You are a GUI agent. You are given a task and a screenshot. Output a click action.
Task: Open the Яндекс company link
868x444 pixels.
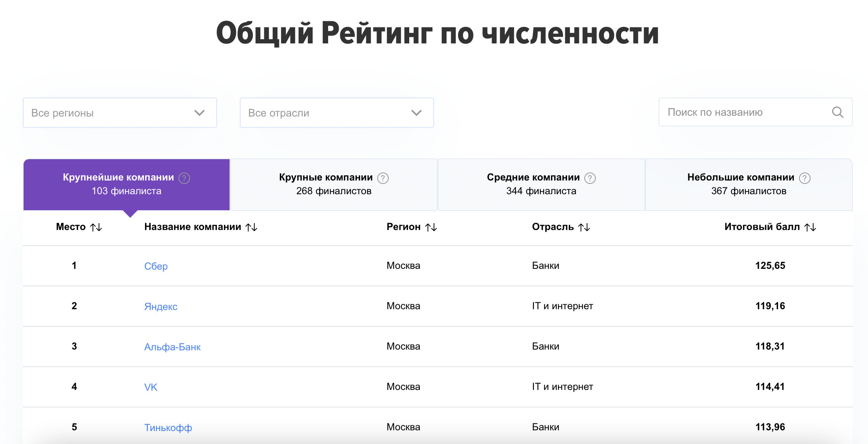point(161,306)
